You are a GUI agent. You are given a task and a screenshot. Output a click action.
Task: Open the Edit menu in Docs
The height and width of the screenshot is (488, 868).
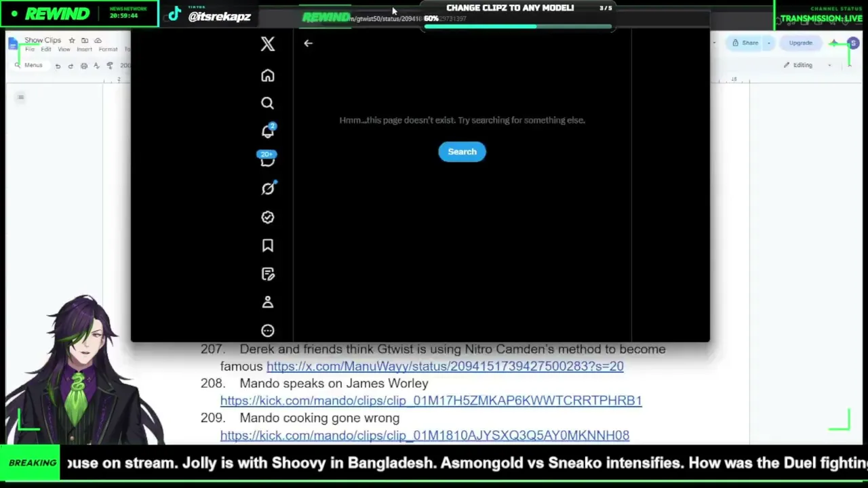(x=46, y=49)
